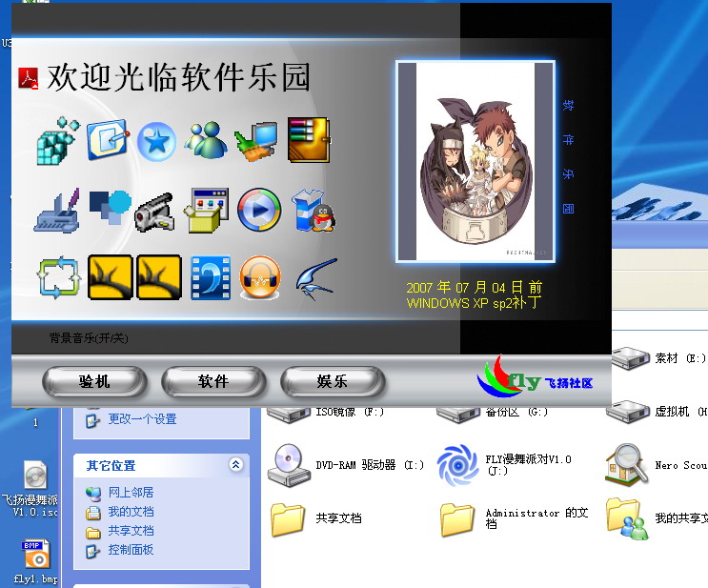Click the red Adobe PDF icon

(29, 78)
